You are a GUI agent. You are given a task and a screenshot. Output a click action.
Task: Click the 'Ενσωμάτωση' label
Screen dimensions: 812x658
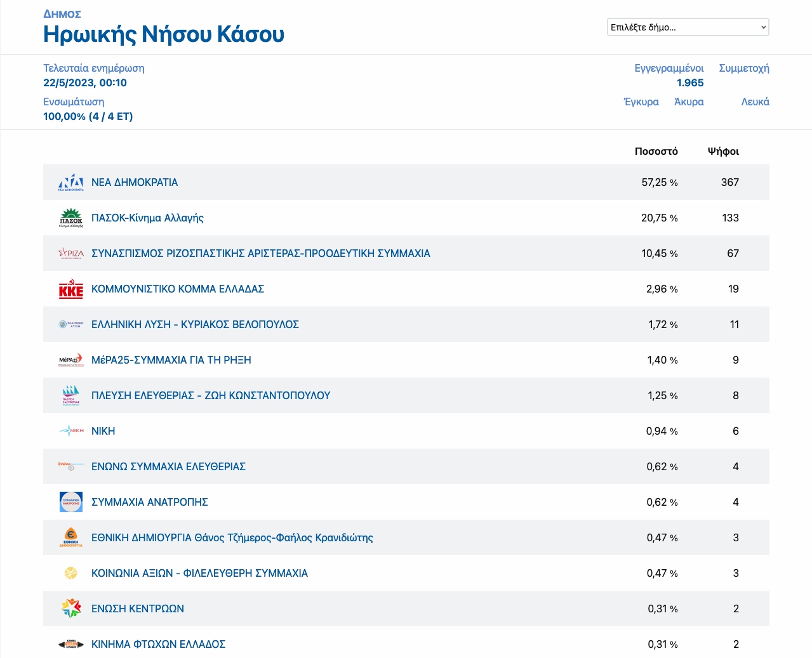74,102
